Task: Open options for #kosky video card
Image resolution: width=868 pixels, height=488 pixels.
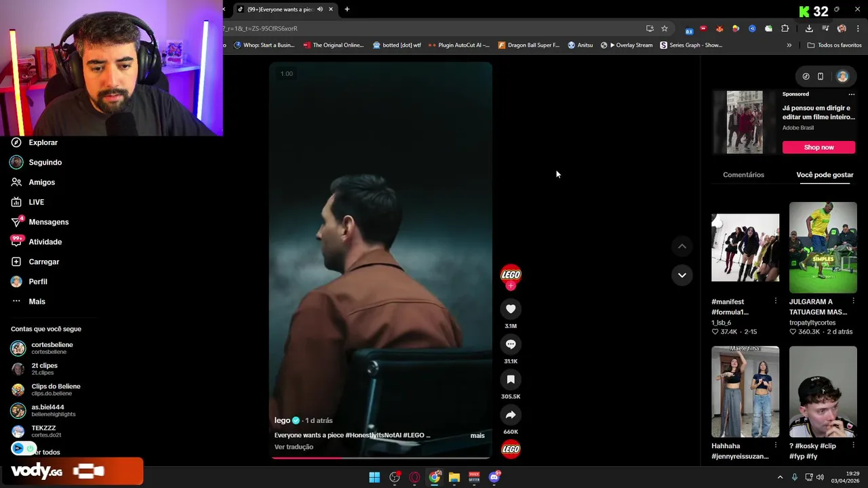Action: pos(853,445)
